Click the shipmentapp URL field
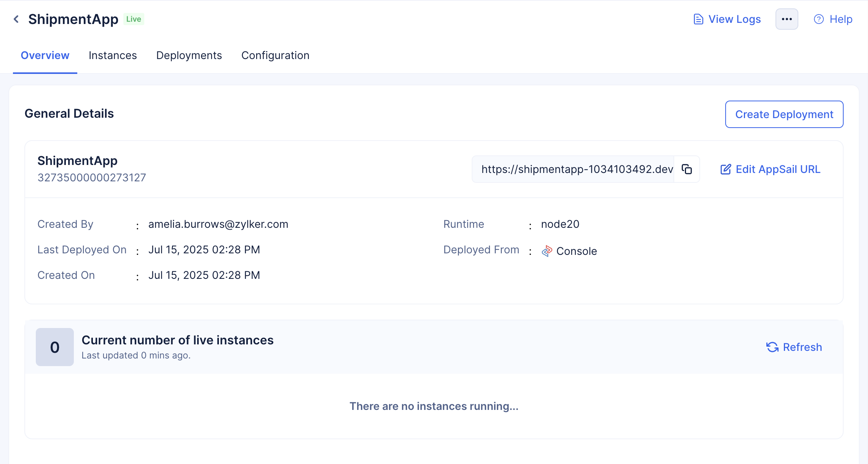The height and width of the screenshot is (464, 868). 576,169
